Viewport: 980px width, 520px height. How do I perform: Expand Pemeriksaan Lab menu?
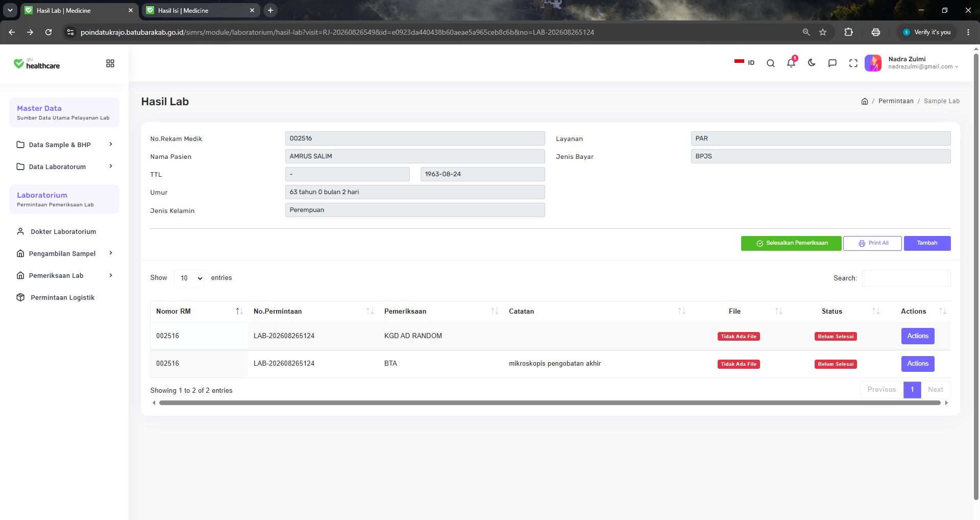(64, 275)
